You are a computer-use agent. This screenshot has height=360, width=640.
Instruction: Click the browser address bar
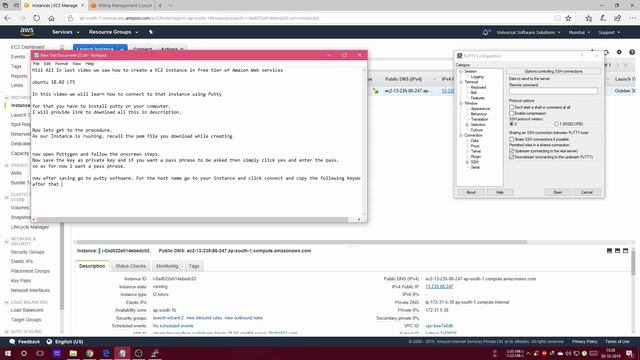(x=310, y=18)
